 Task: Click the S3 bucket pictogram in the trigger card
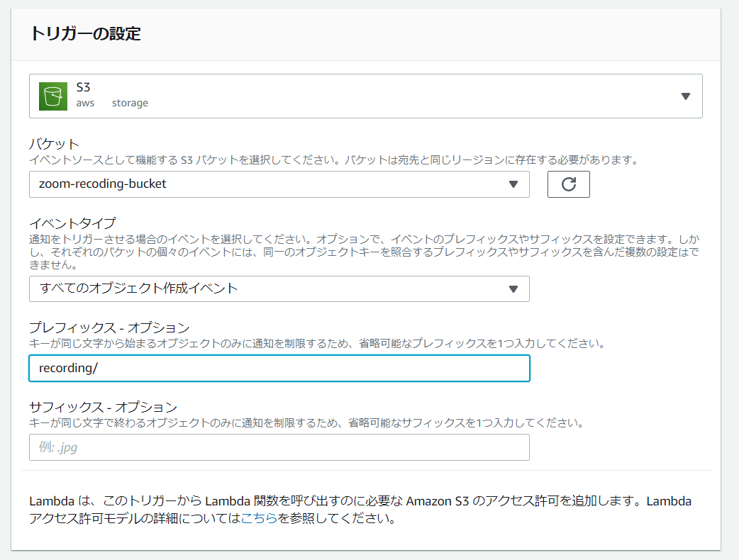(x=49, y=95)
